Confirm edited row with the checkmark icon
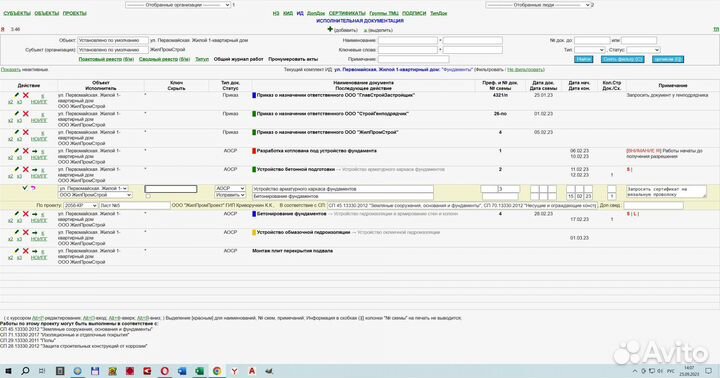The width and height of the screenshot is (720, 378). pyautogui.click(x=25, y=188)
